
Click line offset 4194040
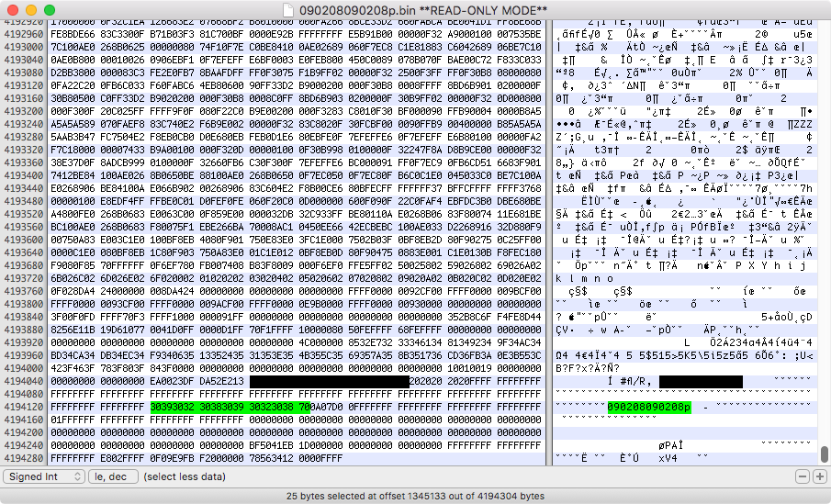(24, 381)
